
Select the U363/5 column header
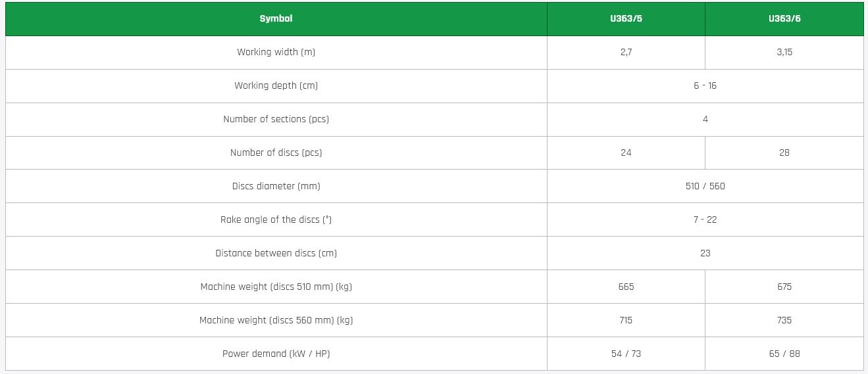tap(626, 18)
